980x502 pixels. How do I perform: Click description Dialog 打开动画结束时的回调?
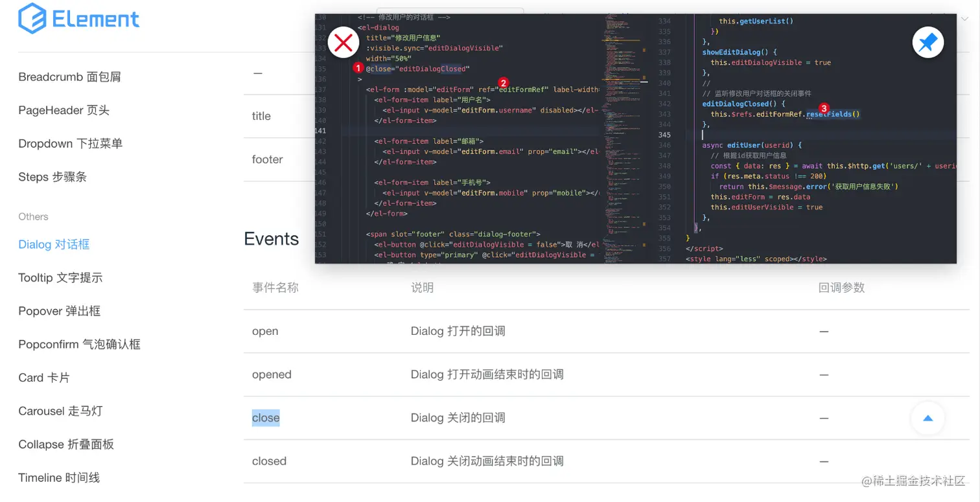point(487,374)
